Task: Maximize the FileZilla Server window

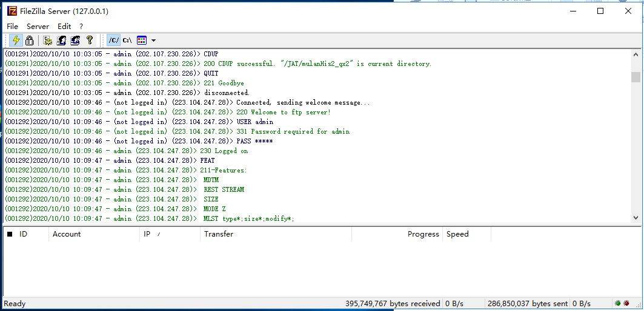Action: 600,11
